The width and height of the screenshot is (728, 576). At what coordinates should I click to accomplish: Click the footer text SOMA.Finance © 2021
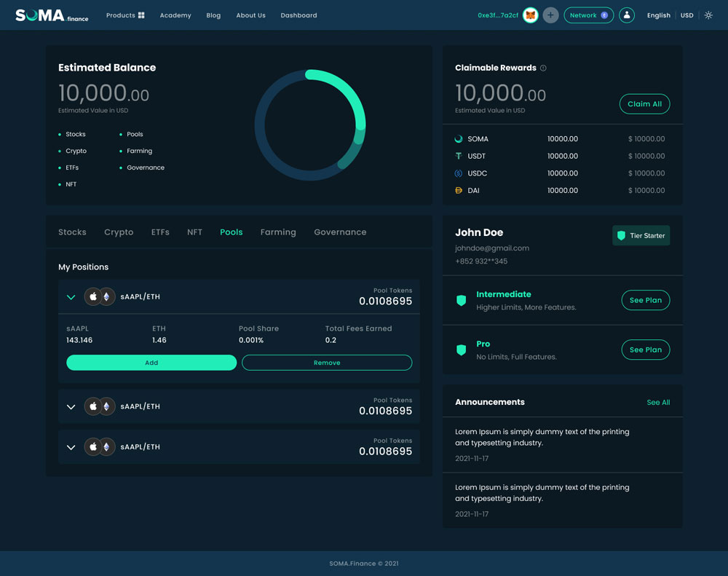click(x=364, y=564)
